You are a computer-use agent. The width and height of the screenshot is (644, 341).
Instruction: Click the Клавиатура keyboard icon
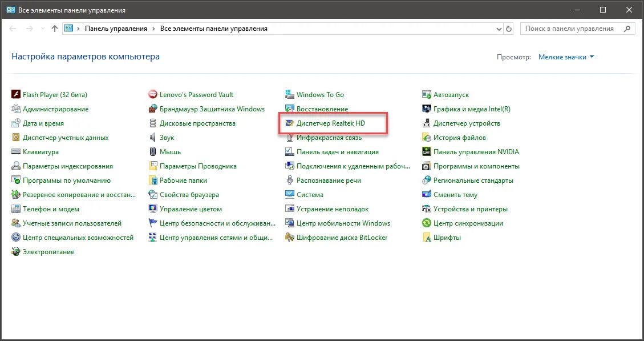click(x=15, y=152)
